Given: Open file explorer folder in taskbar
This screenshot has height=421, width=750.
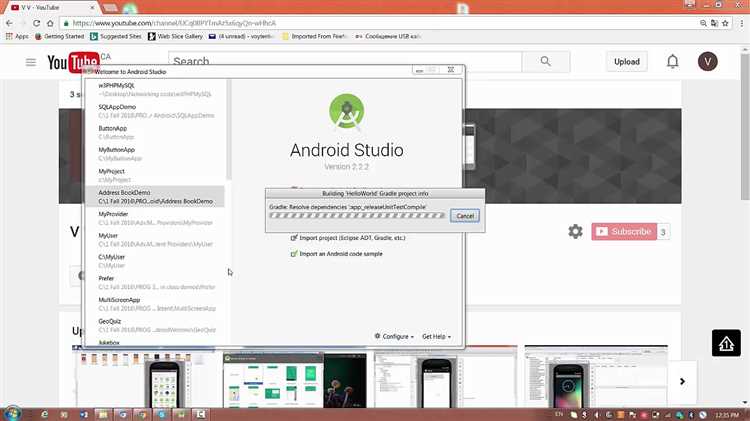Looking at the screenshot, I should (x=102, y=414).
